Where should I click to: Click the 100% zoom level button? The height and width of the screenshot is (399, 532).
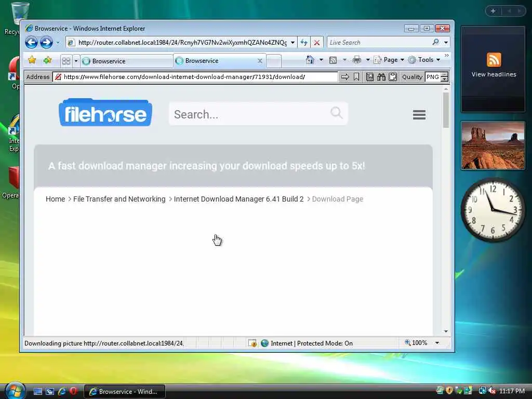416,343
